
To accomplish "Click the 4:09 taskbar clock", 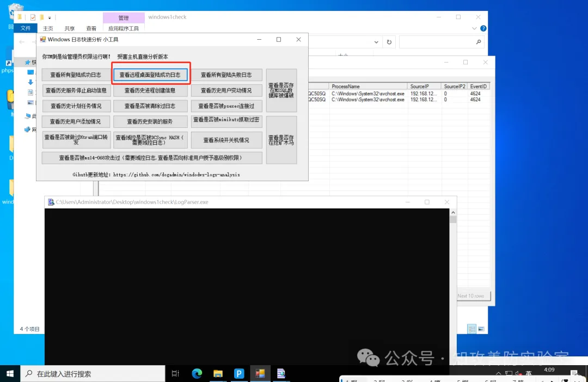I will tap(549, 370).
